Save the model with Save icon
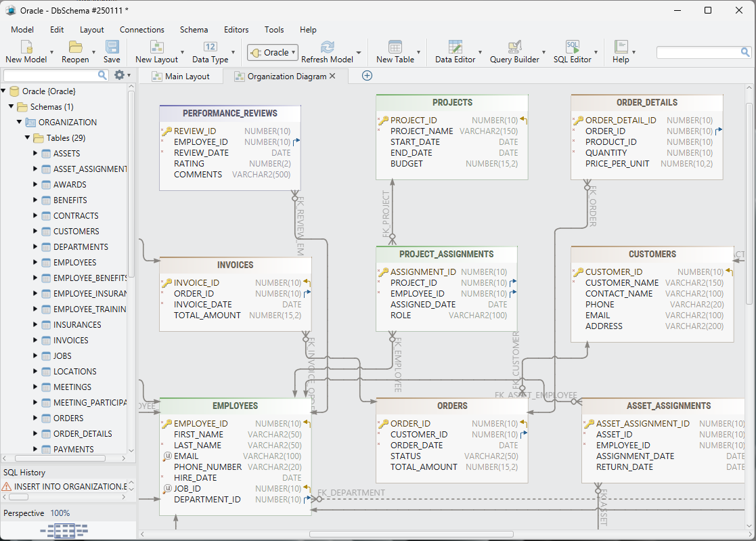Image resolution: width=756 pixels, height=541 pixels. [112, 47]
